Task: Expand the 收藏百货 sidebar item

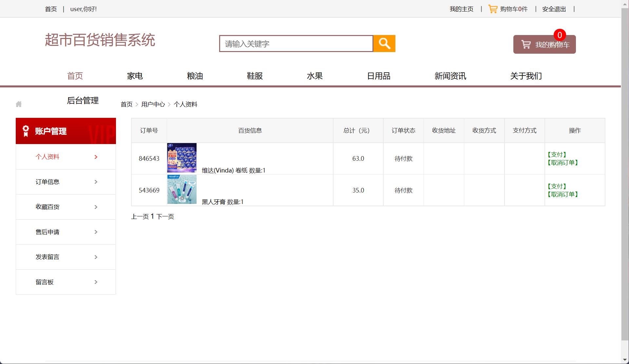Action: pos(96,207)
